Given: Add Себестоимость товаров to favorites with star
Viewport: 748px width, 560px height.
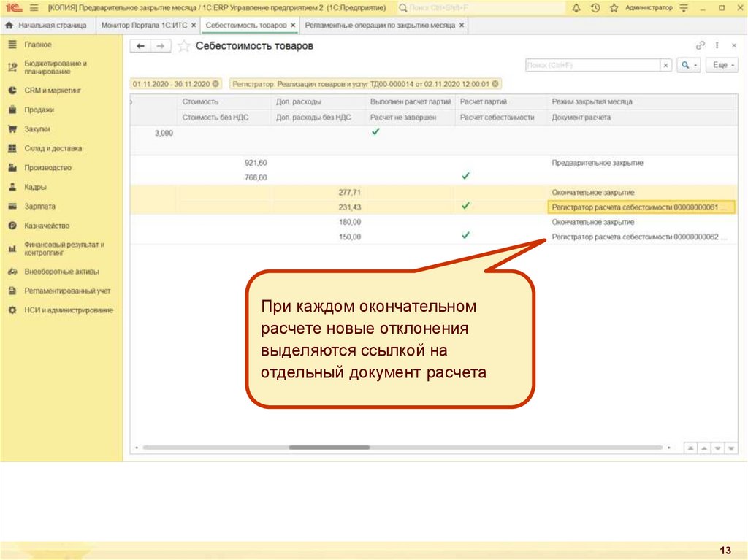Looking at the screenshot, I should pyautogui.click(x=184, y=46).
